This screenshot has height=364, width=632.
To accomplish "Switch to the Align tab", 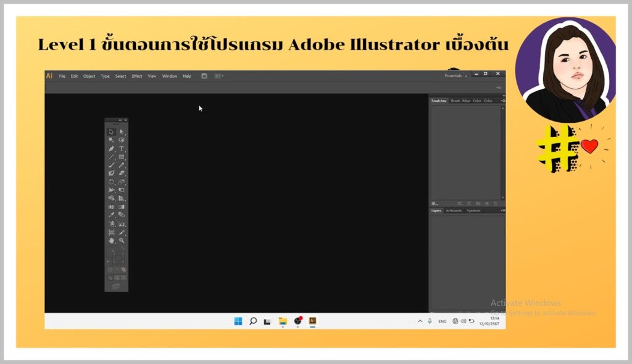I will coord(466,101).
